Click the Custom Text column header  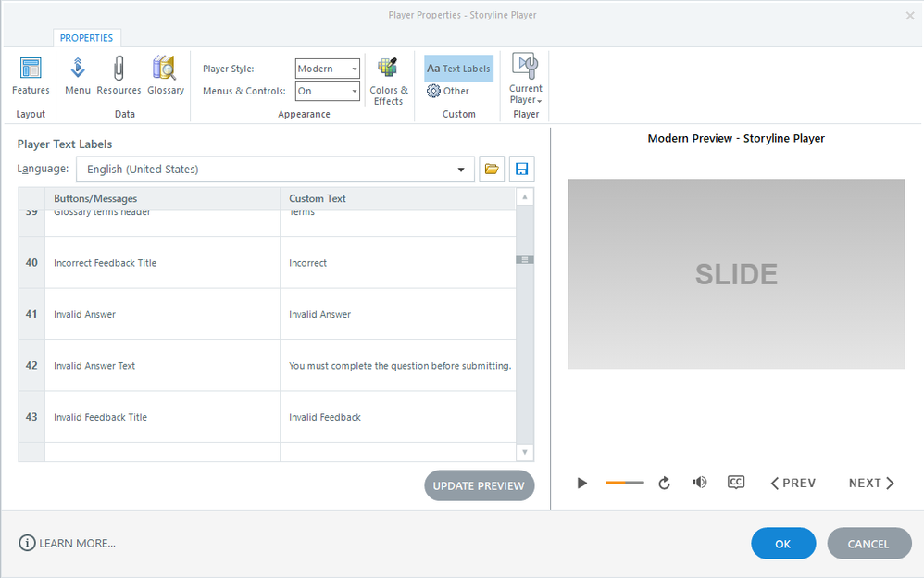(398, 199)
